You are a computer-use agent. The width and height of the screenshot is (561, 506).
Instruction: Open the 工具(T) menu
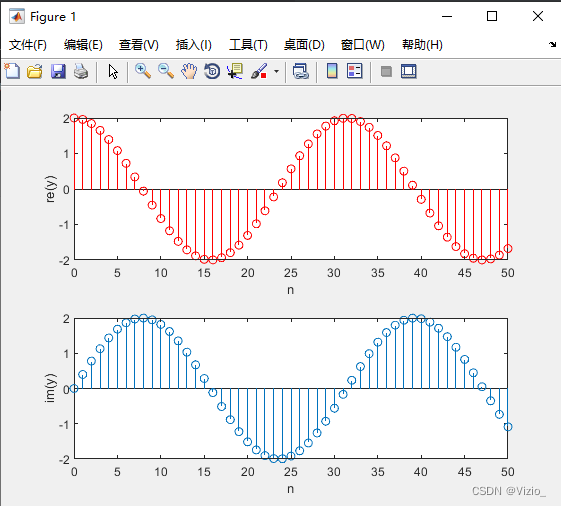[248, 45]
